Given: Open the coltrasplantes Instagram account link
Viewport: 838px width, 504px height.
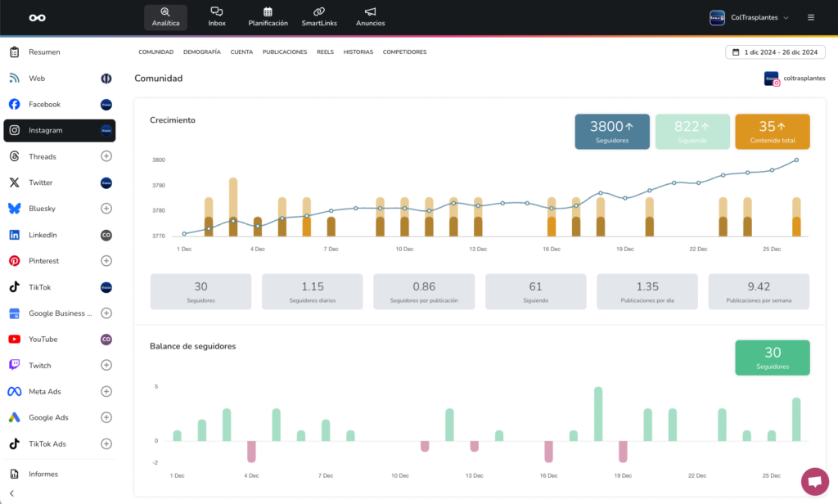Looking at the screenshot, I should (x=794, y=79).
